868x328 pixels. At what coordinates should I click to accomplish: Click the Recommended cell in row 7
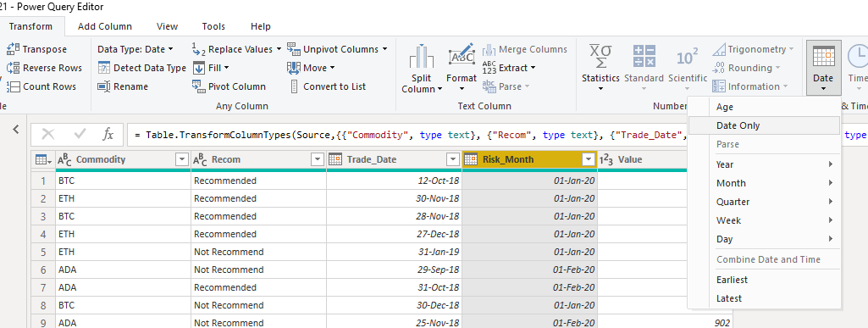pos(258,287)
